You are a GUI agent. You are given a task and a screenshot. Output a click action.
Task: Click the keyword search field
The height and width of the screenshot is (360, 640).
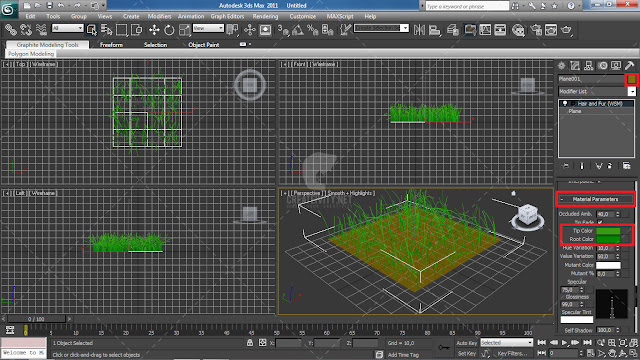pyautogui.click(x=467, y=6)
